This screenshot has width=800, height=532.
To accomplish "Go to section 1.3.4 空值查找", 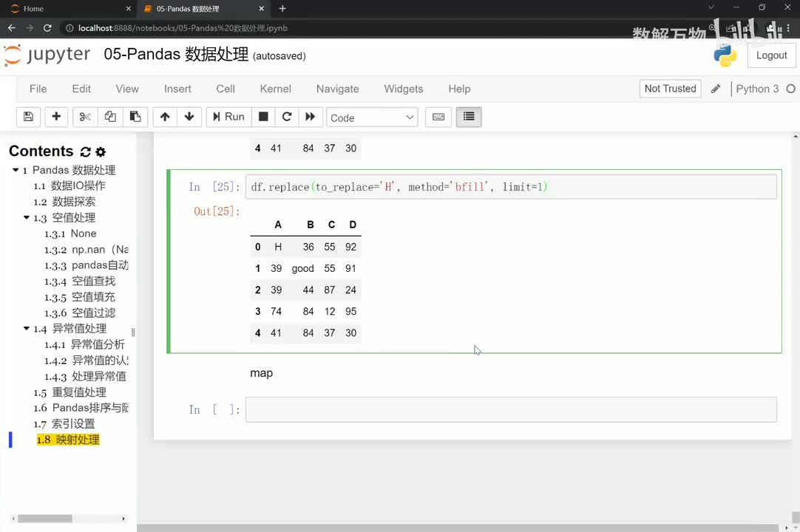I will [80, 281].
